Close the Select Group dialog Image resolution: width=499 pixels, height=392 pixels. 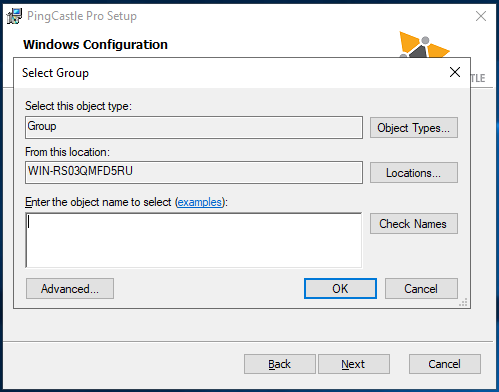click(x=455, y=72)
